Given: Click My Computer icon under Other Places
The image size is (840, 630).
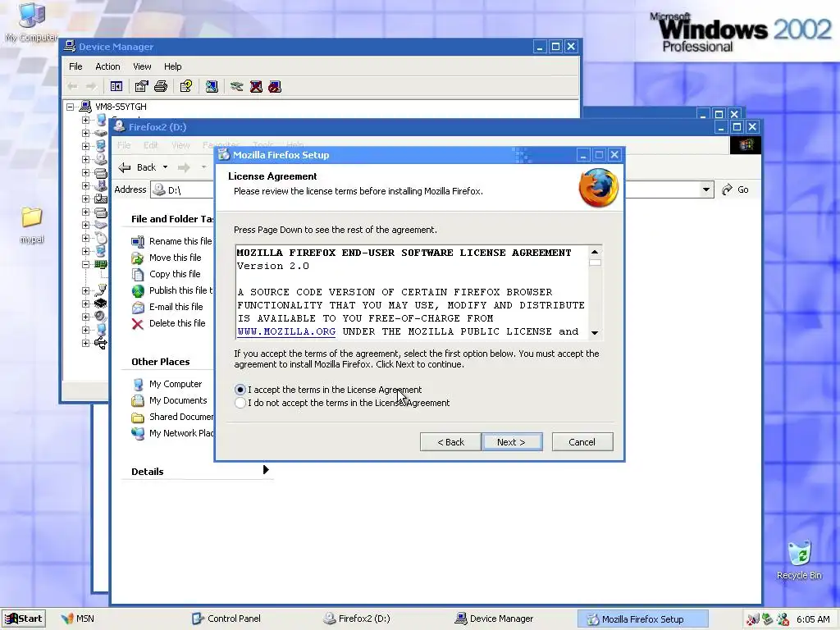Looking at the screenshot, I should coord(138,384).
